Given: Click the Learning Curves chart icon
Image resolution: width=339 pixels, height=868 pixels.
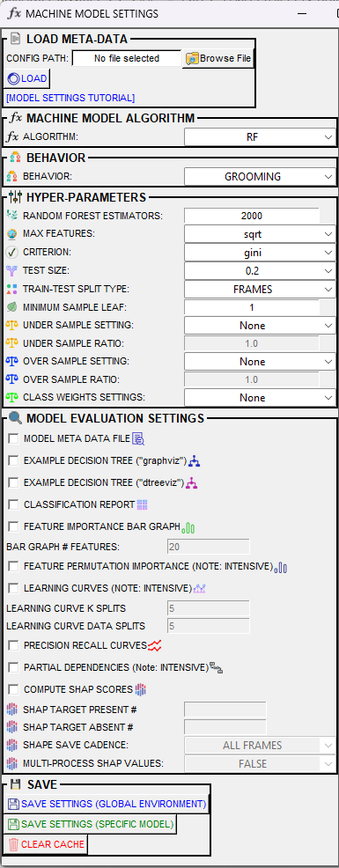Looking at the screenshot, I should (x=199, y=588).
